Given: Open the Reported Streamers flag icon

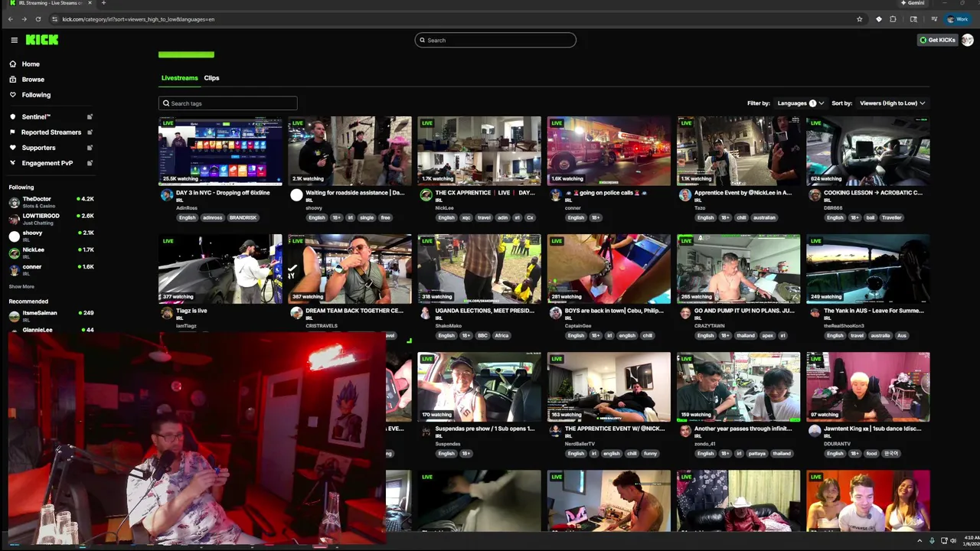Looking at the screenshot, I should click(13, 132).
